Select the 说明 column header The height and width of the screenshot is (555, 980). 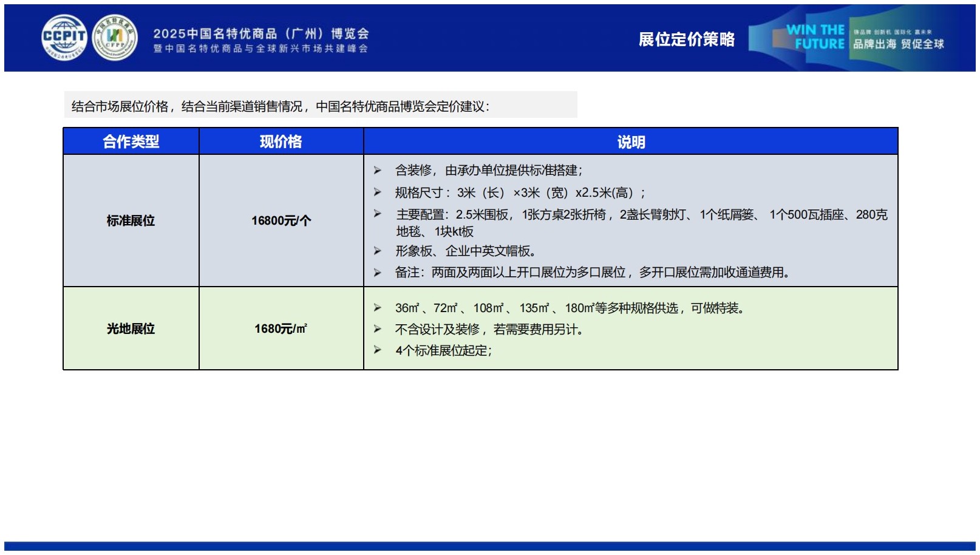coord(631,141)
